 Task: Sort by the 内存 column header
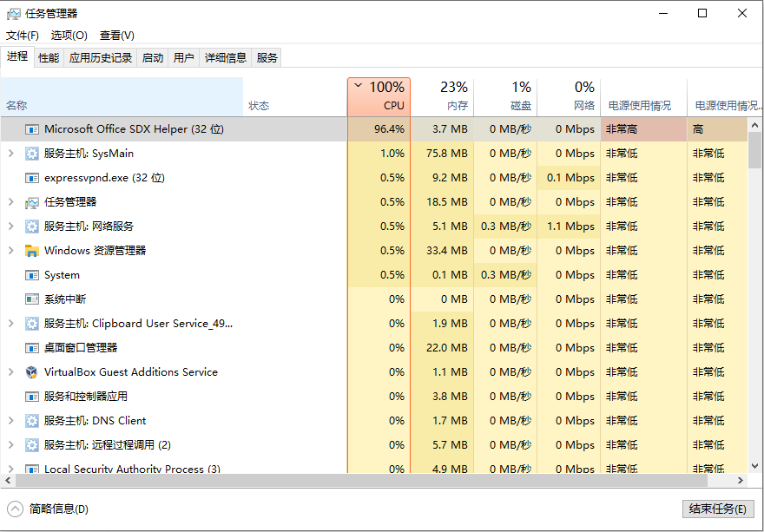[x=442, y=97]
